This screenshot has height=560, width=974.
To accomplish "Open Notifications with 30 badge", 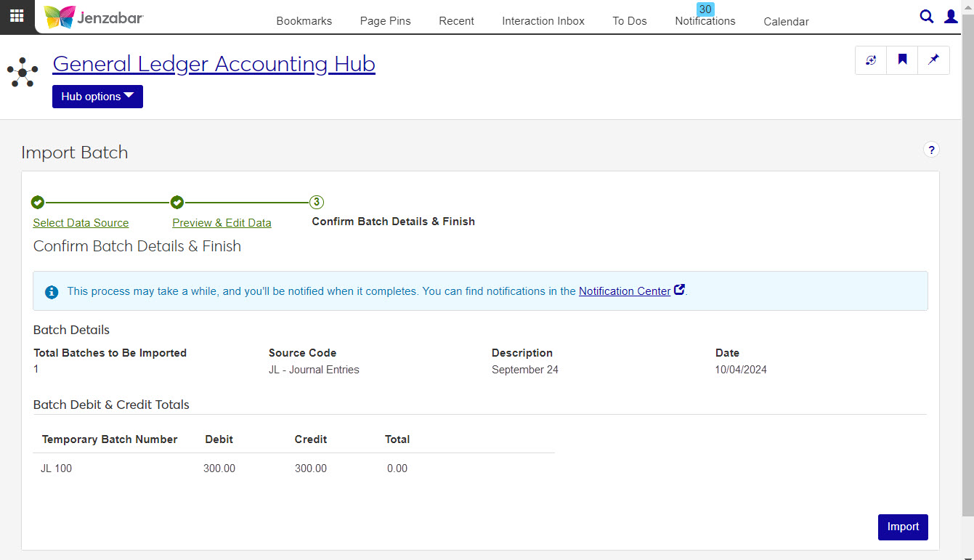I will (x=705, y=20).
